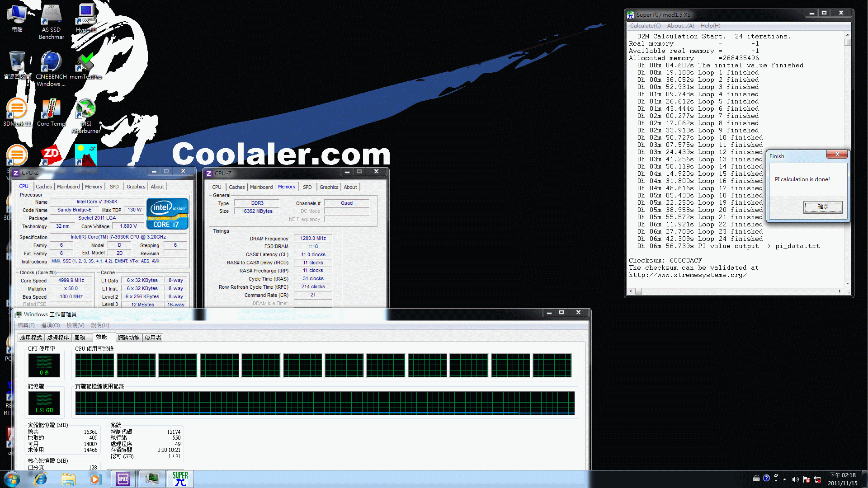The width and height of the screenshot is (868, 488).
Task: Switch to Super PI taskbar button
Action: tap(180, 479)
